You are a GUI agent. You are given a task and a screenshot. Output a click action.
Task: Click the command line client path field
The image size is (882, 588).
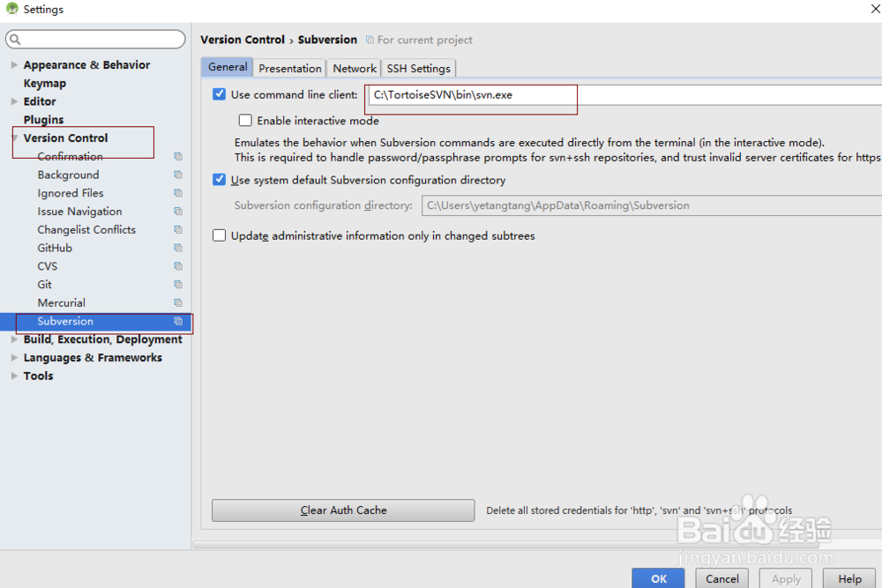tap(624, 95)
